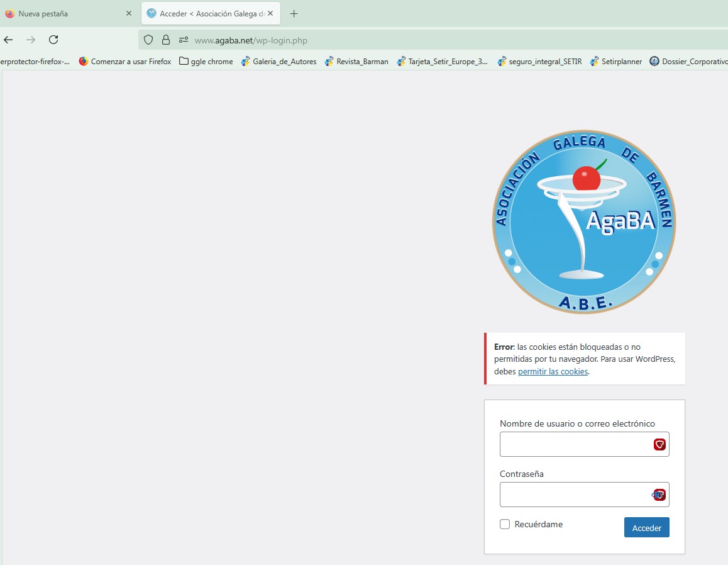Screen dimensions: 728x565
Task: Enable the Recuérdame checkbox
Action: [x=505, y=524]
